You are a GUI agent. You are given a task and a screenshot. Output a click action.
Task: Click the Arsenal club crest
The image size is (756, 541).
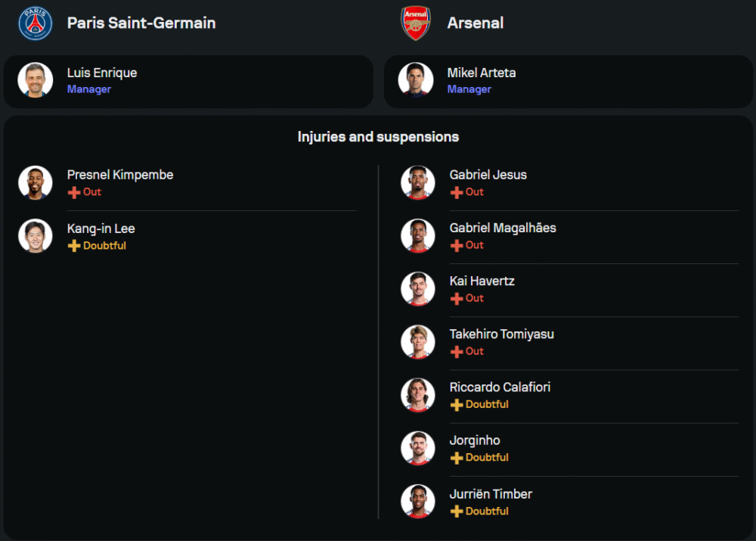(415, 23)
